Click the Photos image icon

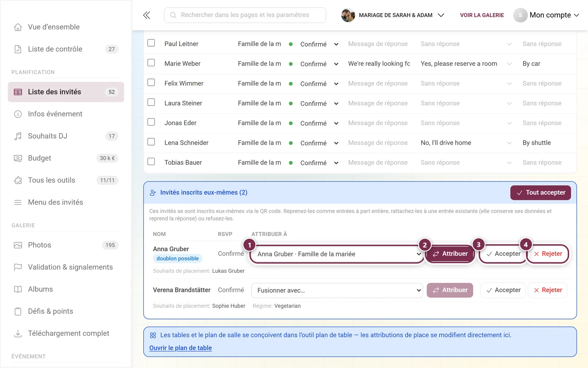[18, 245]
